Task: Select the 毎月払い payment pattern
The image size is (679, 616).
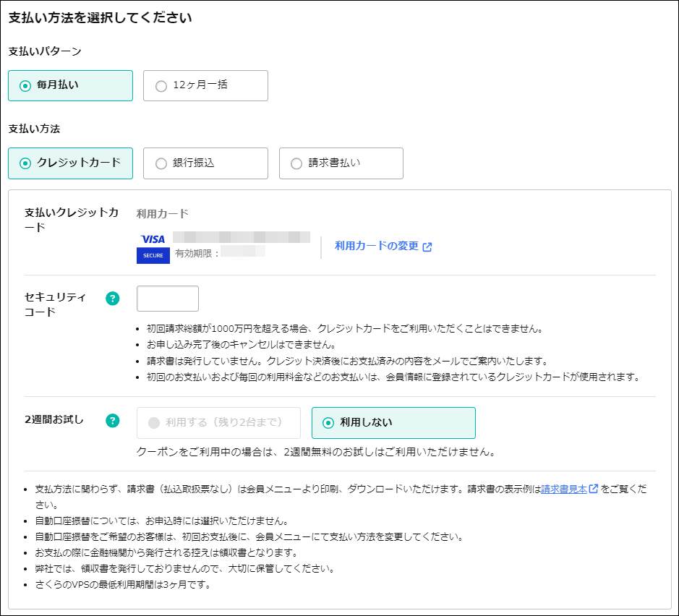Action: 70,85
